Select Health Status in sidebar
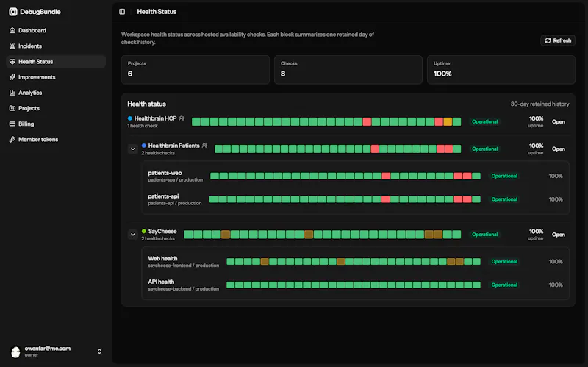 point(56,62)
